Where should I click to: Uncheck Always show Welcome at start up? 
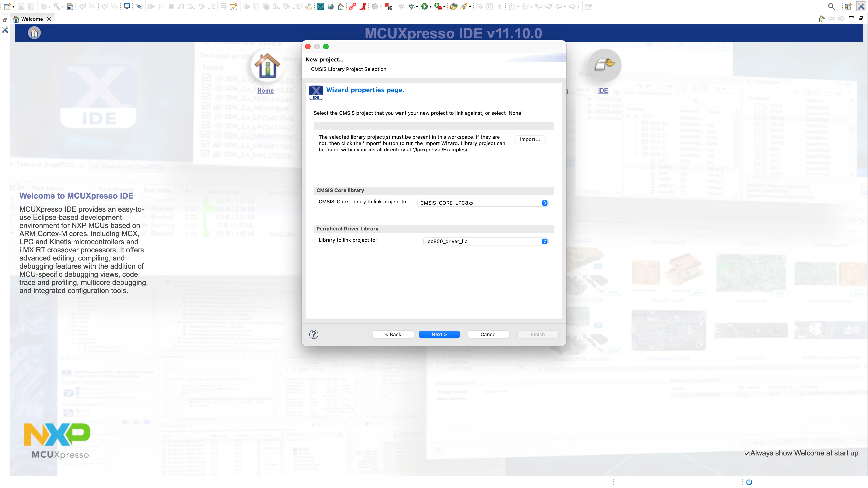pos(747,453)
